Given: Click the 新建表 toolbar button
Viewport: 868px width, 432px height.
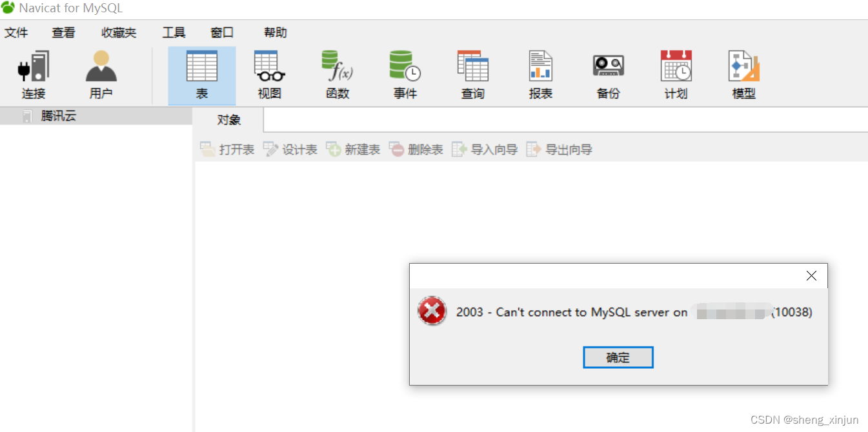Looking at the screenshot, I should point(353,150).
